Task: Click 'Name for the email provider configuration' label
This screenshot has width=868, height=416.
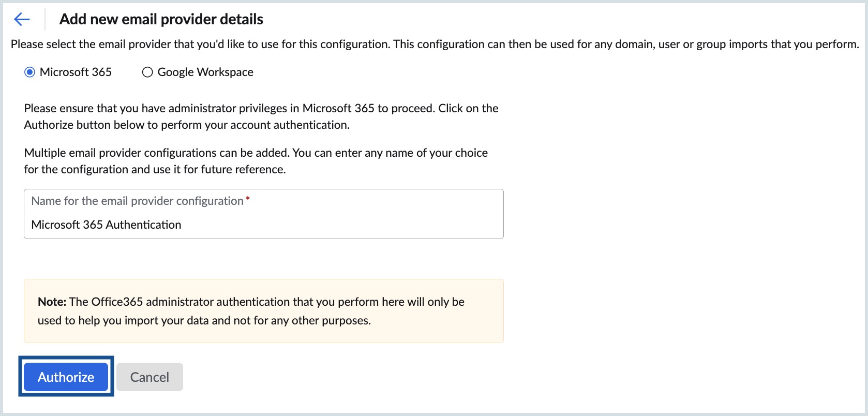Action: pyautogui.click(x=137, y=201)
